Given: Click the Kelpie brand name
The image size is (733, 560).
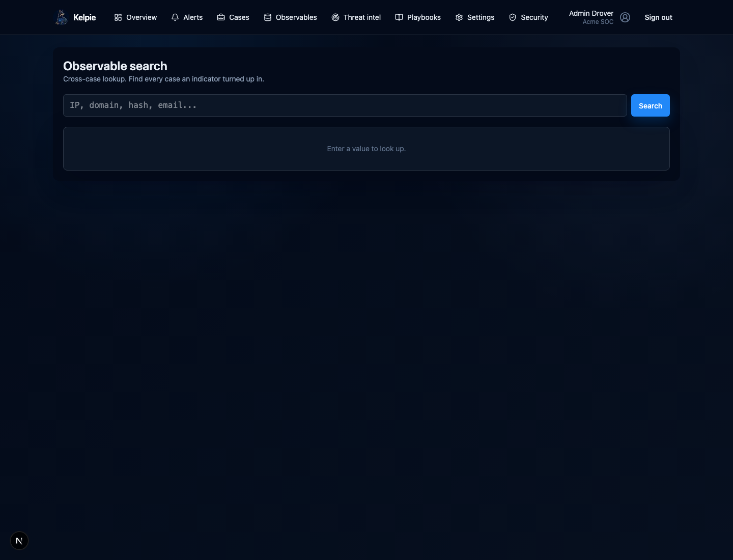Looking at the screenshot, I should click(84, 17).
